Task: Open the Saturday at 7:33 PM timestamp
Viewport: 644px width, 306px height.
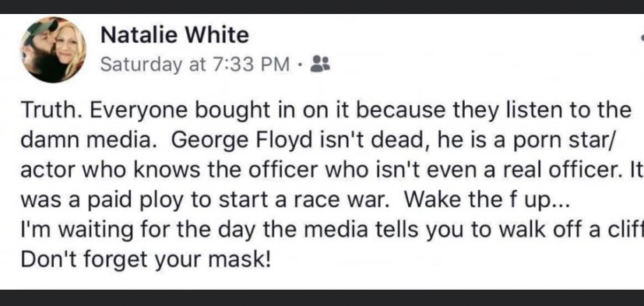Action: [x=195, y=65]
